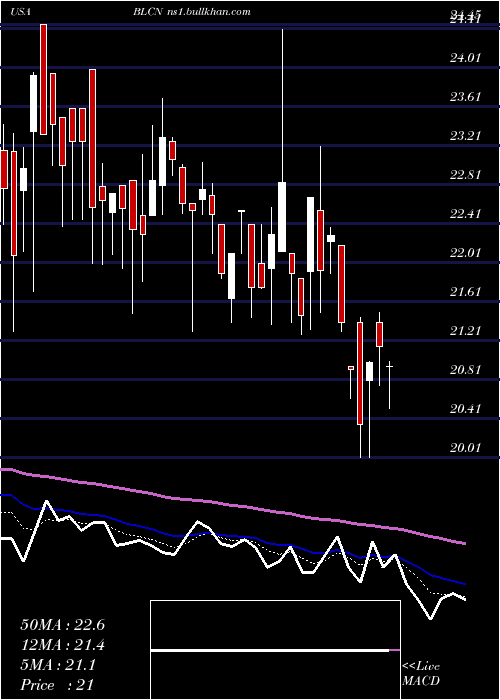Click the '<<Live MACD' label
Image resolution: width=500 pixels, height=700 pixels.
coord(421,674)
